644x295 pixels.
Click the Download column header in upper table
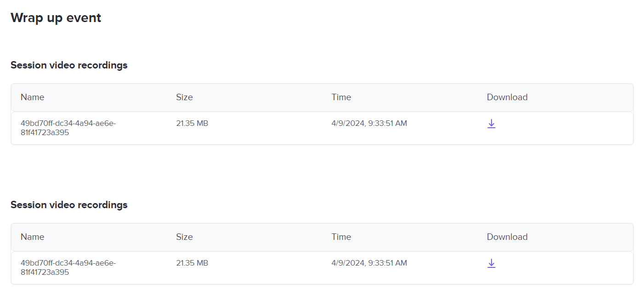point(507,97)
